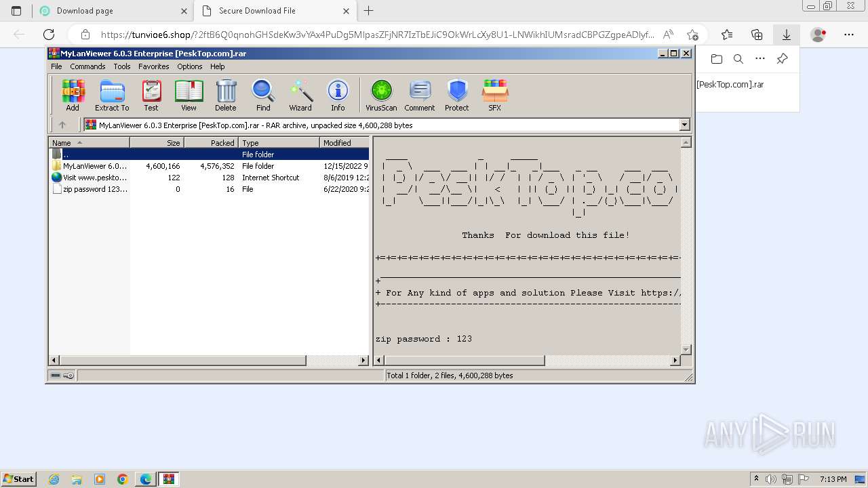Switch to the Download page tab
The height and width of the screenshot is (488, 868).
click(x=113, y=11)
